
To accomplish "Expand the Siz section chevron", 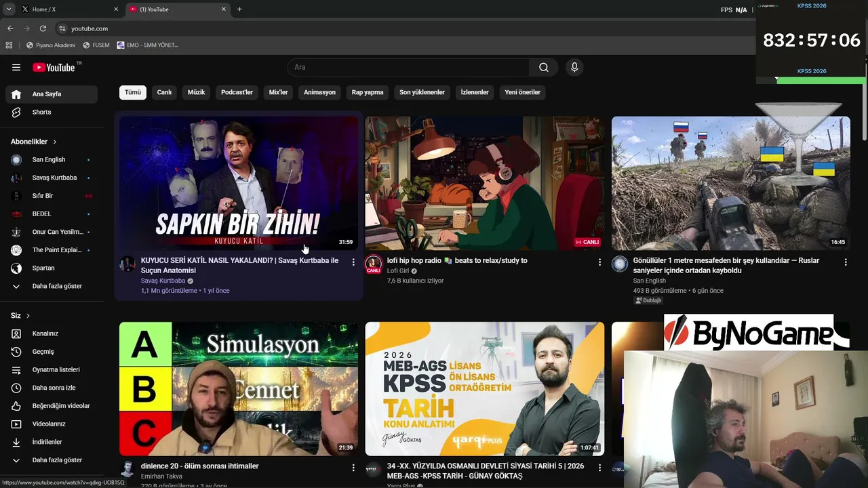I will click(28, 316).
